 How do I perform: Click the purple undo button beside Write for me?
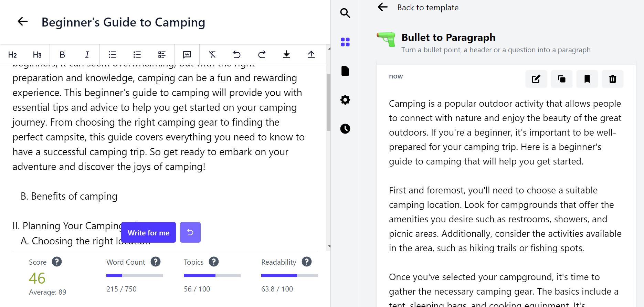pyautogui.click(x=190, y=232)
